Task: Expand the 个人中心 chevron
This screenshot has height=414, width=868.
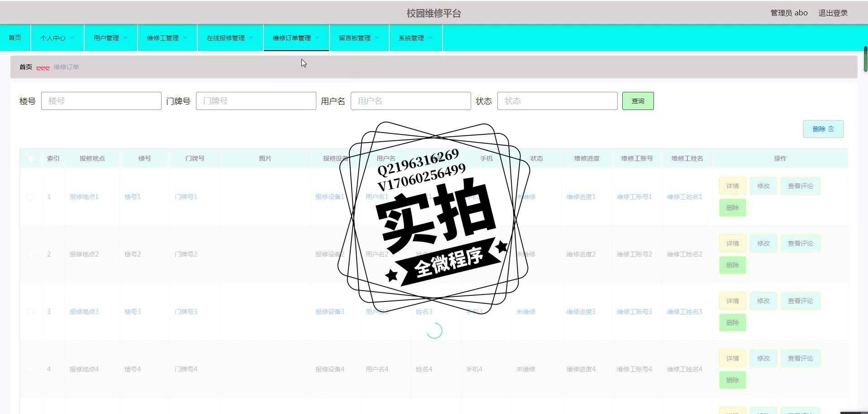Action: click(x=72, y=38)
